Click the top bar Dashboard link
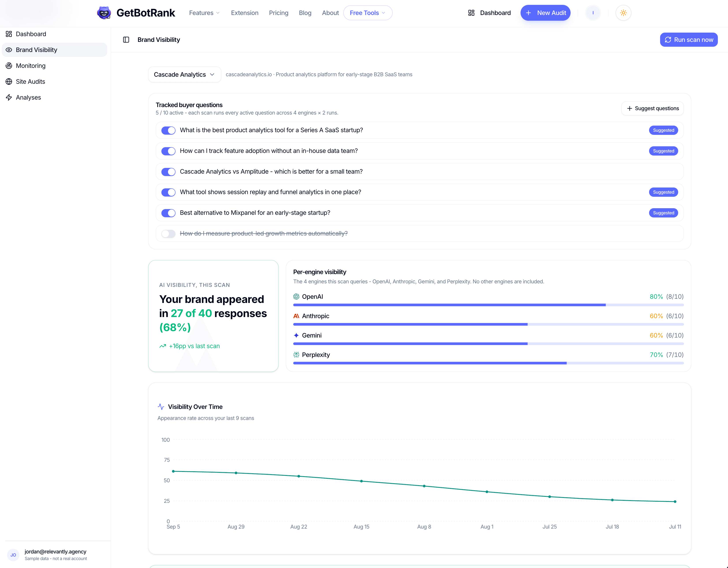The image size is (728, 568). coord(489,13)
